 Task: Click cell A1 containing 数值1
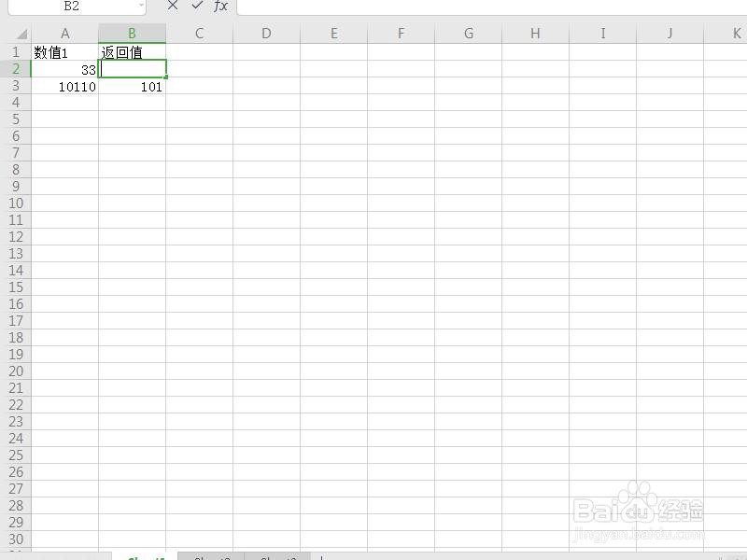(65, 52)
